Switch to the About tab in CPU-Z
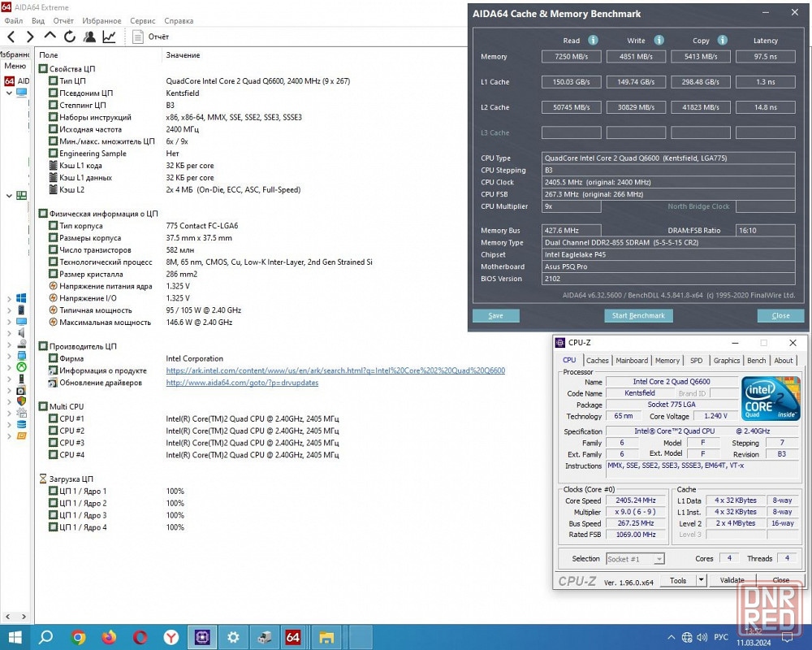 (x=783, y=360)
